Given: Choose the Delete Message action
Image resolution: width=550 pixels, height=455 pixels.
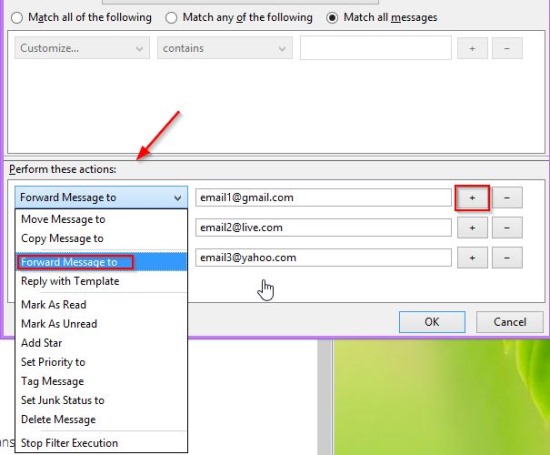Looking at the screenshot, I should 101,420.
